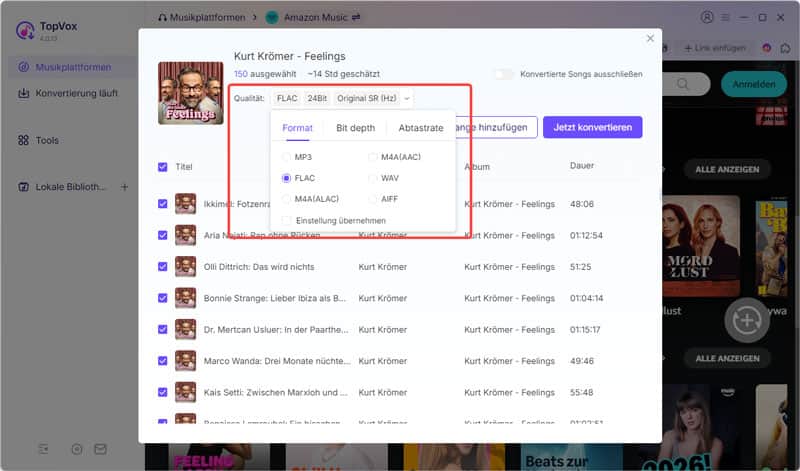Screen dimensions: 800x471
Task: Toggle Konvertierte Songs ausschließen switch
Action: click(x=504, y=74)
